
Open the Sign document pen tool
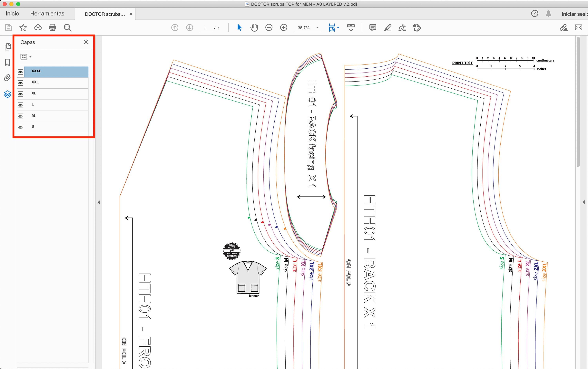pyautogui.click(x=402, y=28)
